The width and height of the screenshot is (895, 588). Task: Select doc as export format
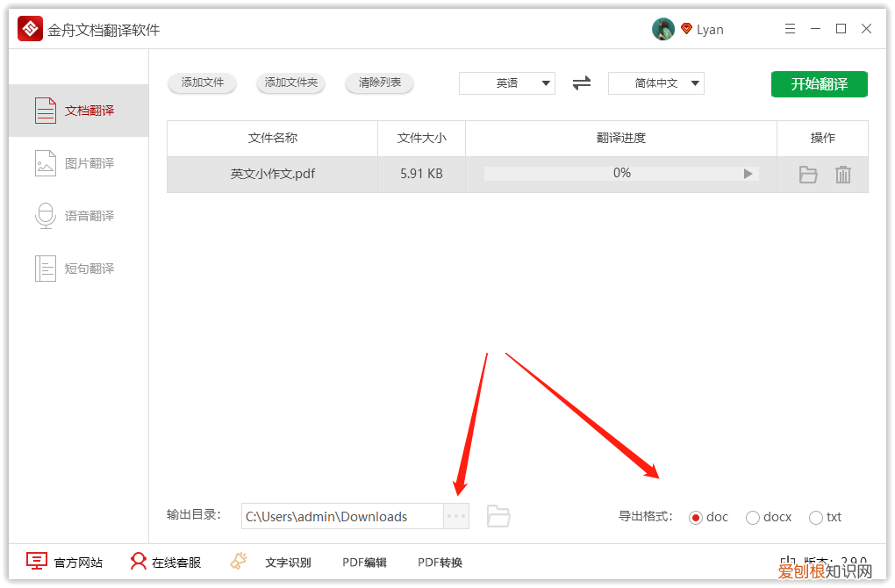tap(696, 517)
